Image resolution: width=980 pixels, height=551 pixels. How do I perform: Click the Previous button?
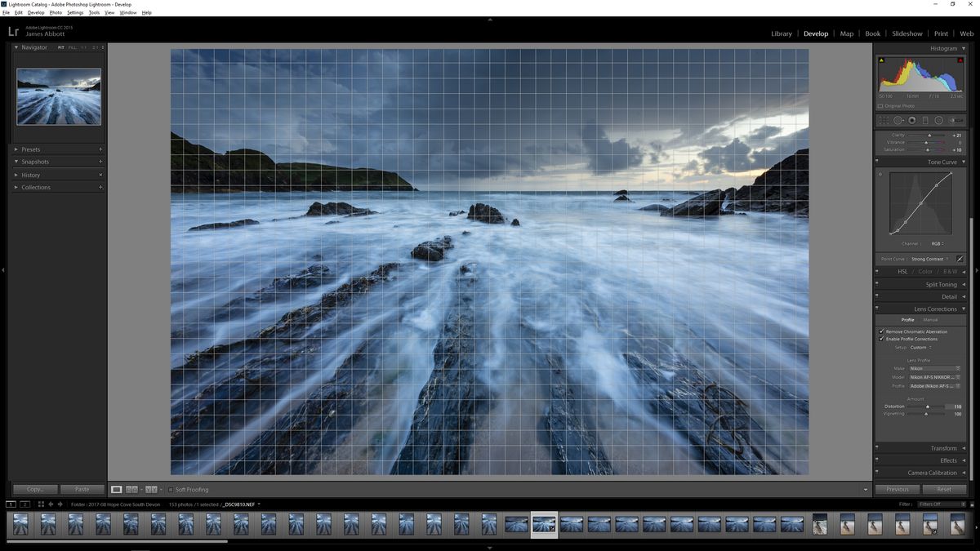898,489
